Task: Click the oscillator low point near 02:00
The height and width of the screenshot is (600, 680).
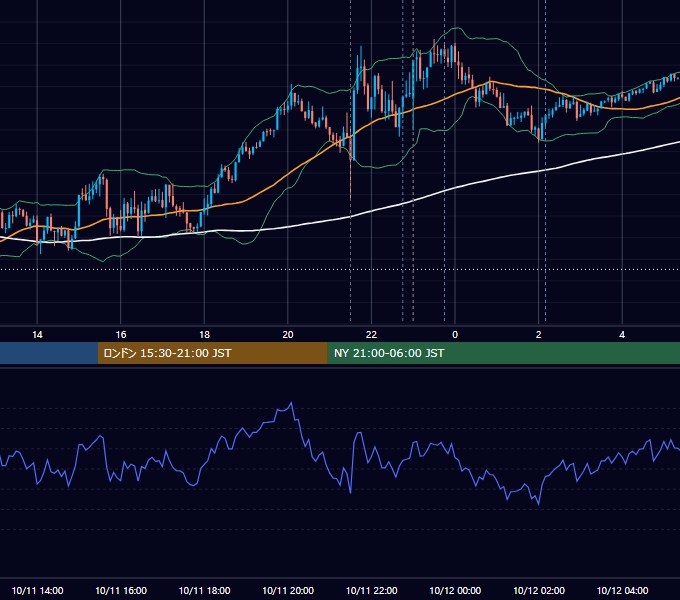Action: click(x=539, y=504)
